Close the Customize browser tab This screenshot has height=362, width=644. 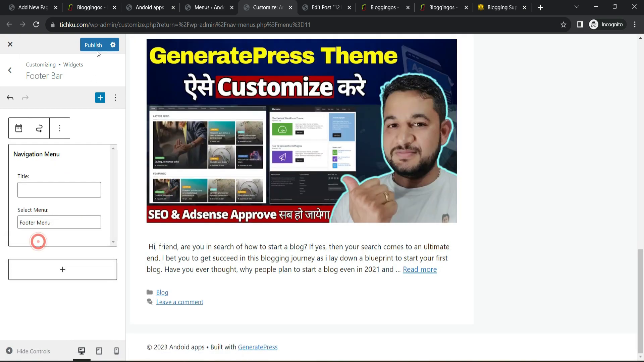click(x=290, y=7)
